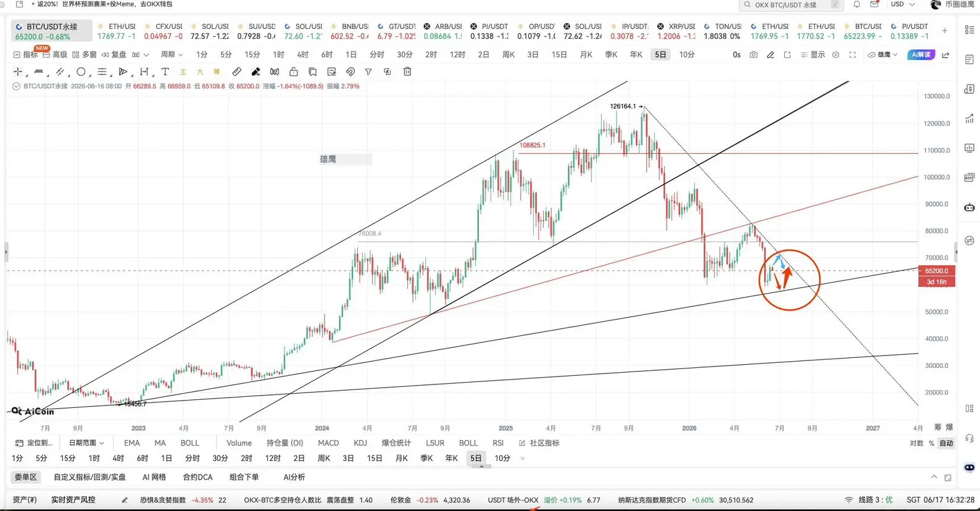Toggle the lock drawings icon
Viewport: 980px width, 511px height.
pyautogui.click(x=294, y=72)
